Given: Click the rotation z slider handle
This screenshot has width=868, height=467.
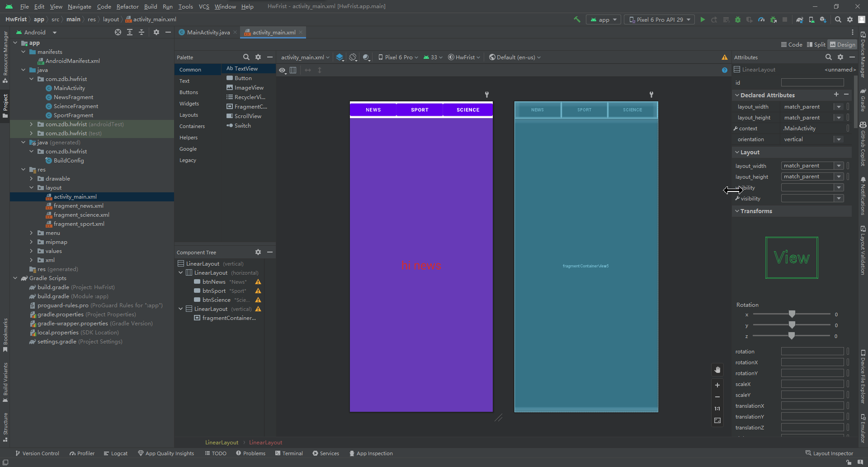Looking at the screenshot, I should coord(791,336).
